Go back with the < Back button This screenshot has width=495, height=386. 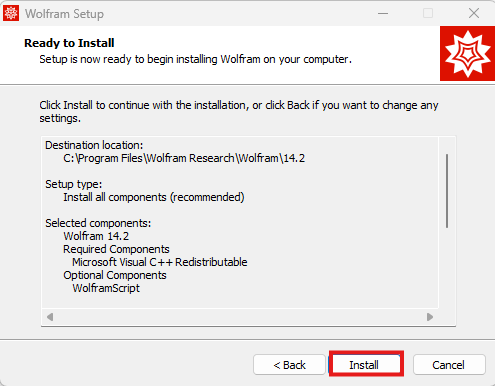(x=289, y=365)
